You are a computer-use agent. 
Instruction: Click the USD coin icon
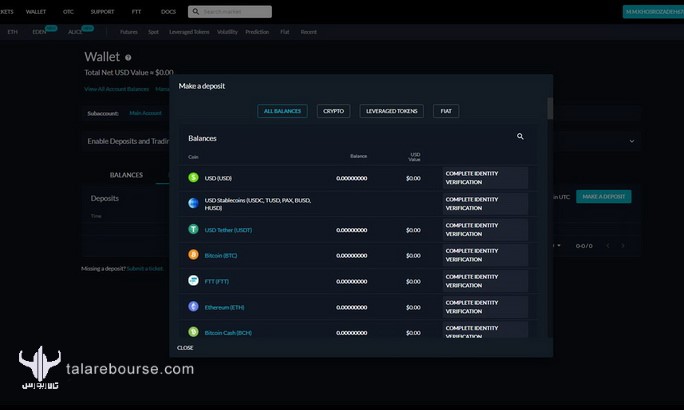point(193,178)
